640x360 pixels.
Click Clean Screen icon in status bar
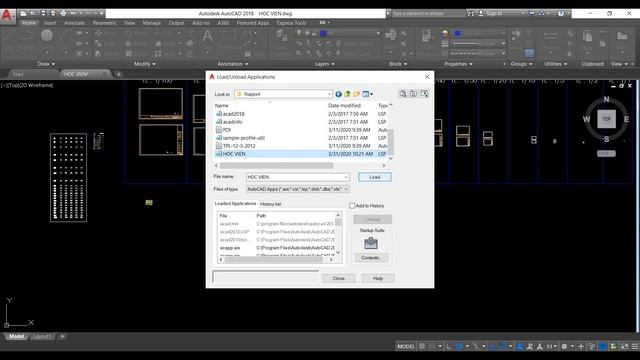(x=624, y=347)
